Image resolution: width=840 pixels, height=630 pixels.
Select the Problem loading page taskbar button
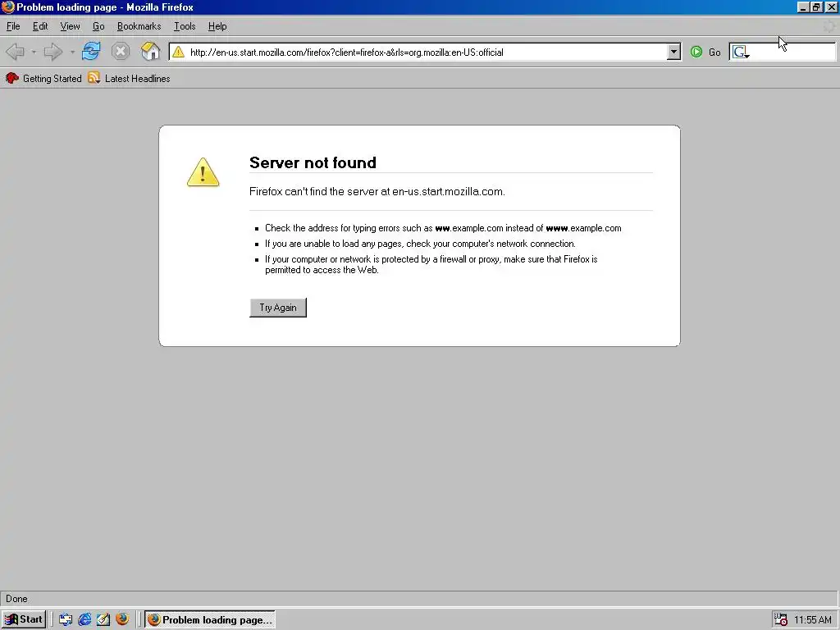210,619
